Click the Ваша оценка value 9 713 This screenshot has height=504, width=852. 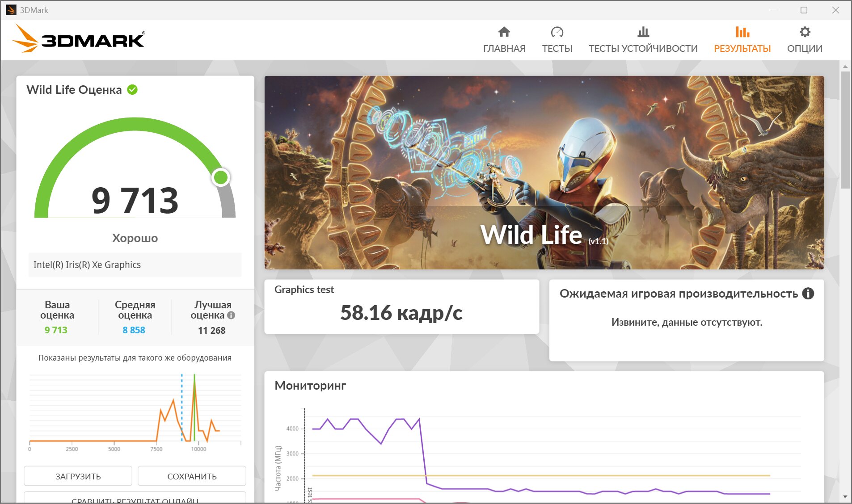tap(56, 330)
